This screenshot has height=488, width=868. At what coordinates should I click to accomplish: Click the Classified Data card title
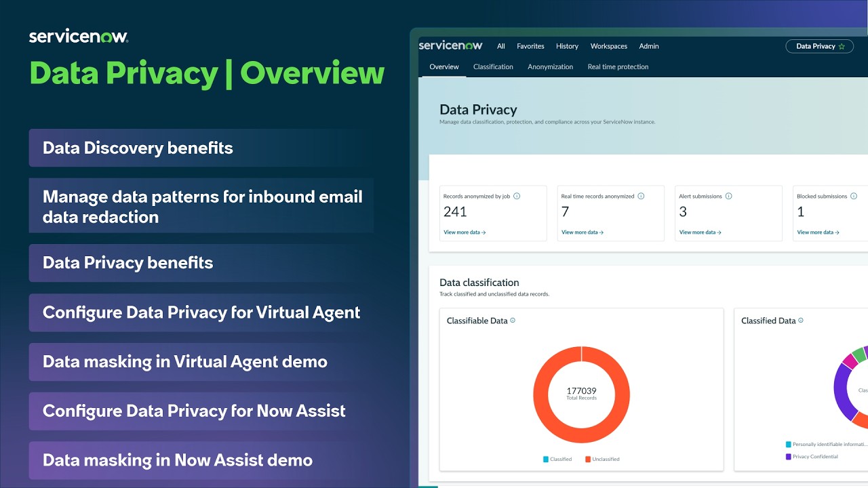pyautogui.click(x=768, y=321)
